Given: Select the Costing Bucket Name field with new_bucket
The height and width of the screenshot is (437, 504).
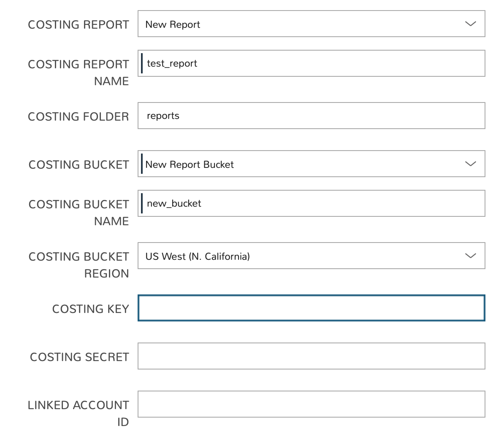Looking at the screenshot, I should click(312, 204).
